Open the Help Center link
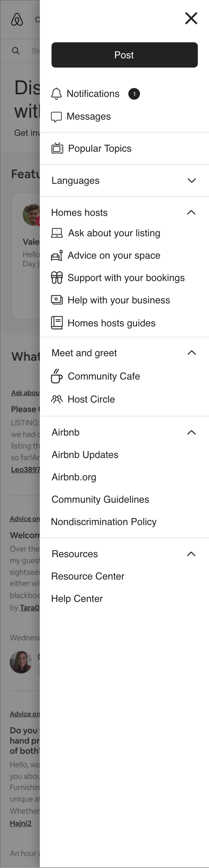The height and width of the screenshot is (868, 209). (x=77, y=598)
